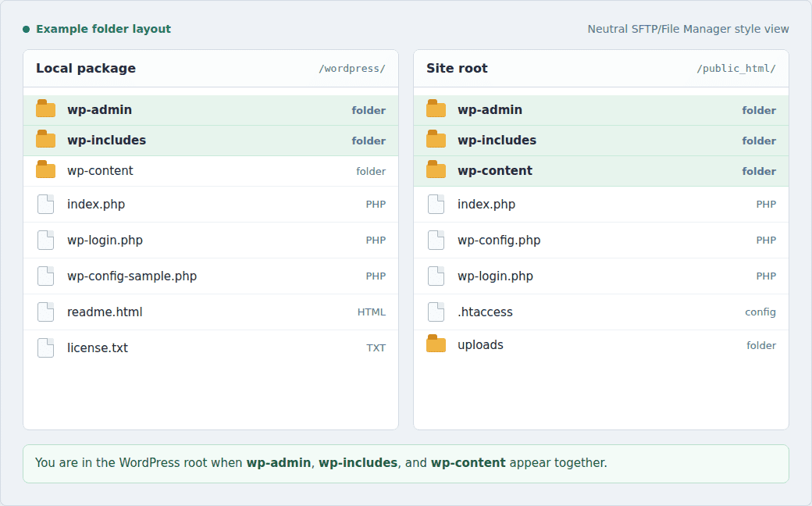Click the wp-config-sample.php file icon

tap(45, 276)
